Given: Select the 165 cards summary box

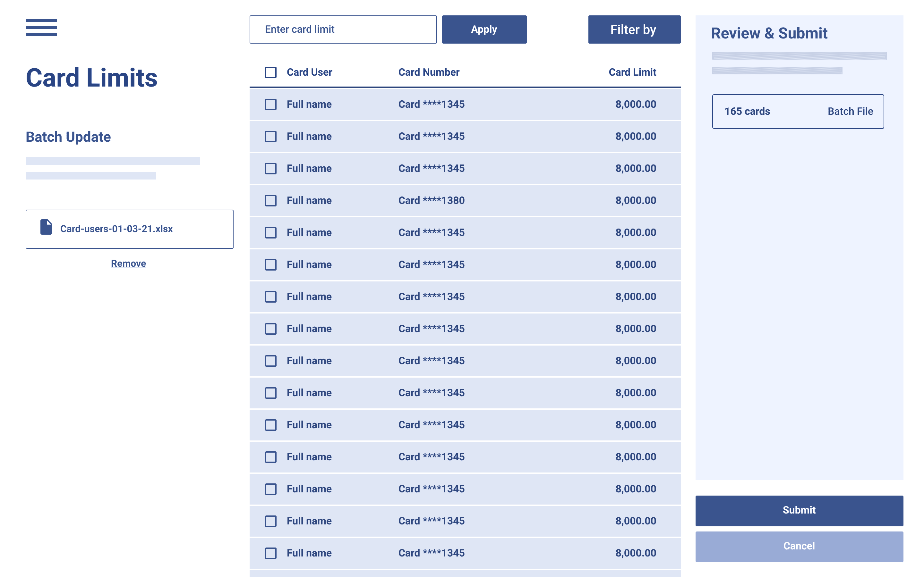Looking at the screenshot, I should click(798, 112).
